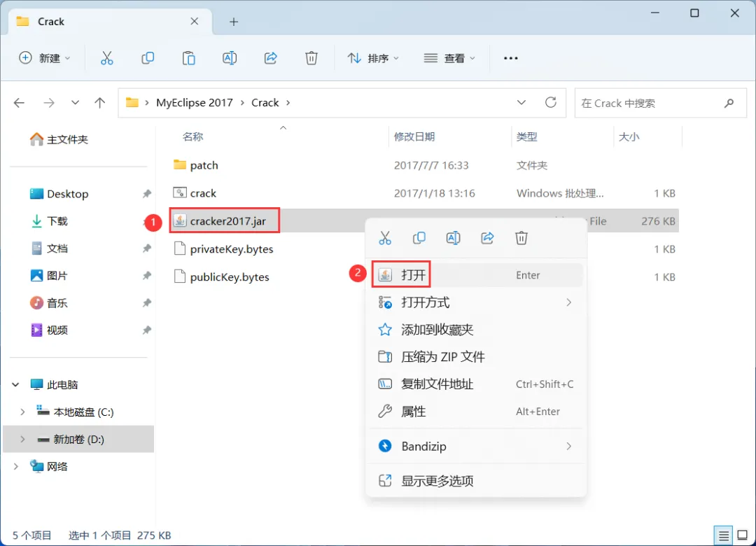Refresh the Crack folder view
Image resolution: width=756 pixels, height=546 pixels.
551,102
